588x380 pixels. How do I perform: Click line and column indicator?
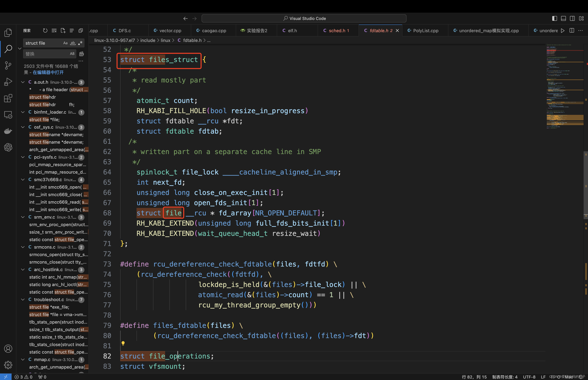click(x=474, y=377)
